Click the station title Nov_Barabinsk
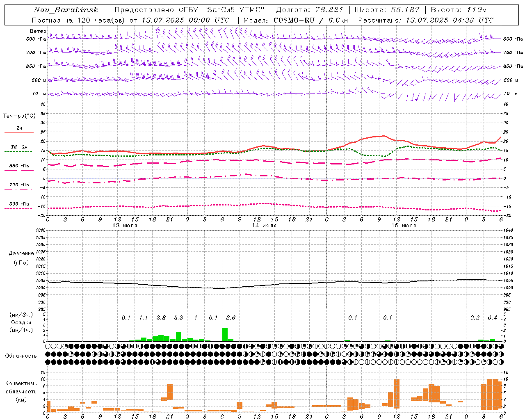 (x=66, y=10)
